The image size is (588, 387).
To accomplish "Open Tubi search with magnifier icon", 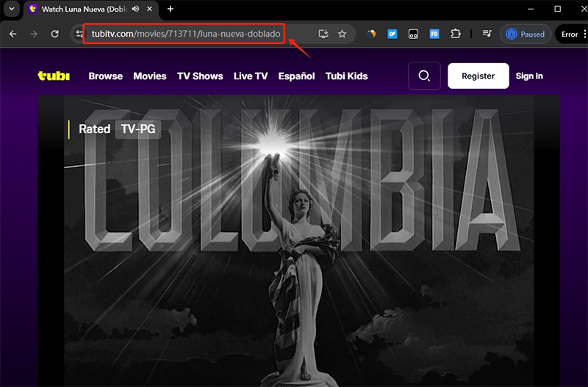I will [424, 76].
